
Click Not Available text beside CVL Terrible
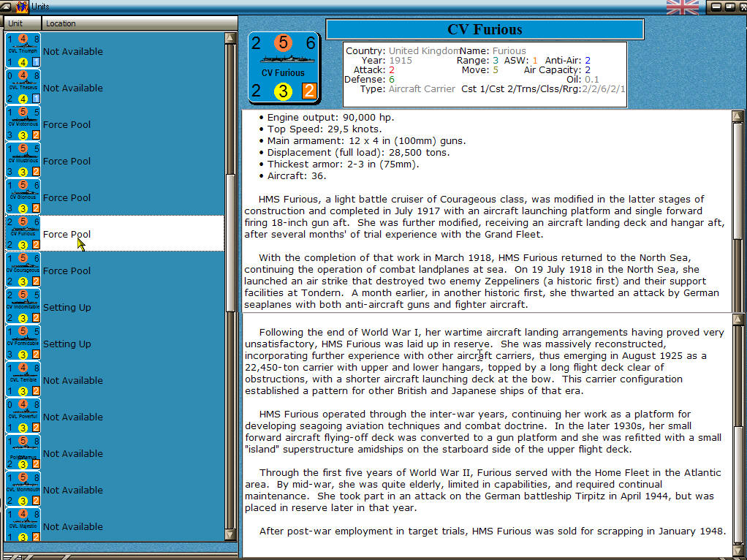(73, 380)
